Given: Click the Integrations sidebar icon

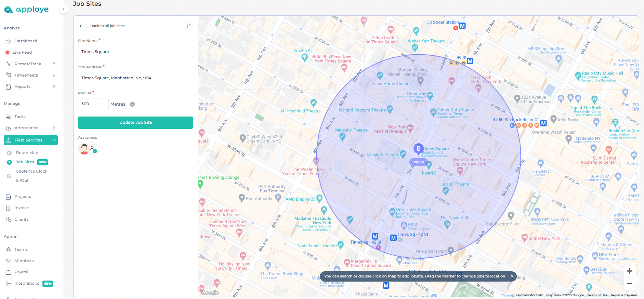Looking at the screenshot, I should [x=9, y=283].
